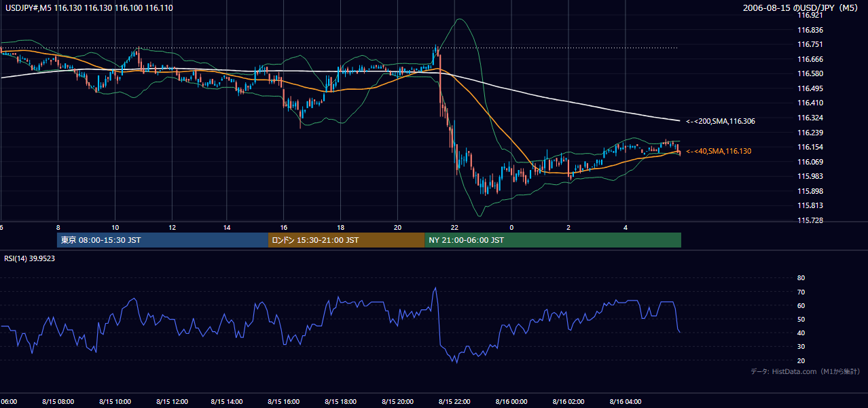This screenshot has width=868, height=408.
Task: Click the hour label 22 under the price chart
Action: pyautogui.click(x=455, y=227)
